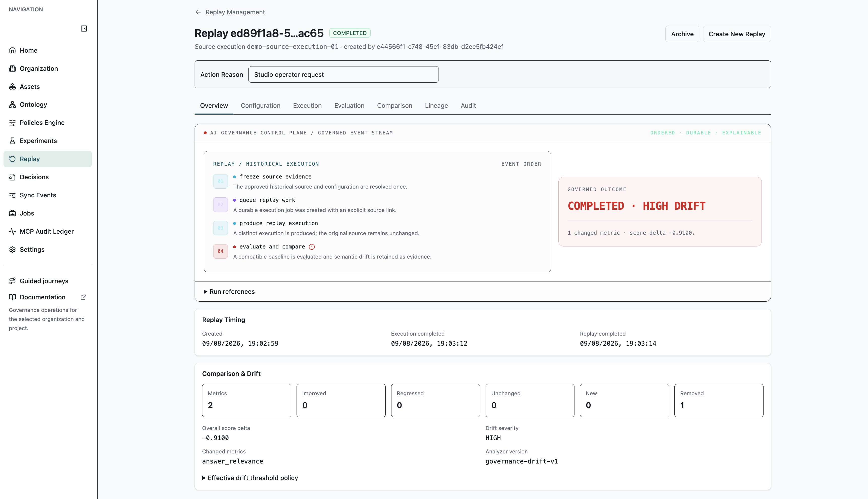Click the New count card
The height and width of the screenshot is (499, 868).
(x=624, y=401)
